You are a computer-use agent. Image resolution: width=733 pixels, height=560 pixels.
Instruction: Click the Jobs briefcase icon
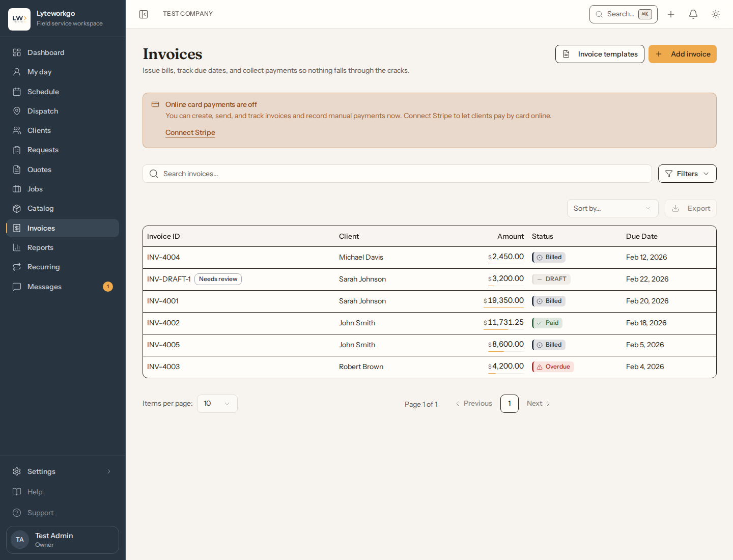click(17, 189)
